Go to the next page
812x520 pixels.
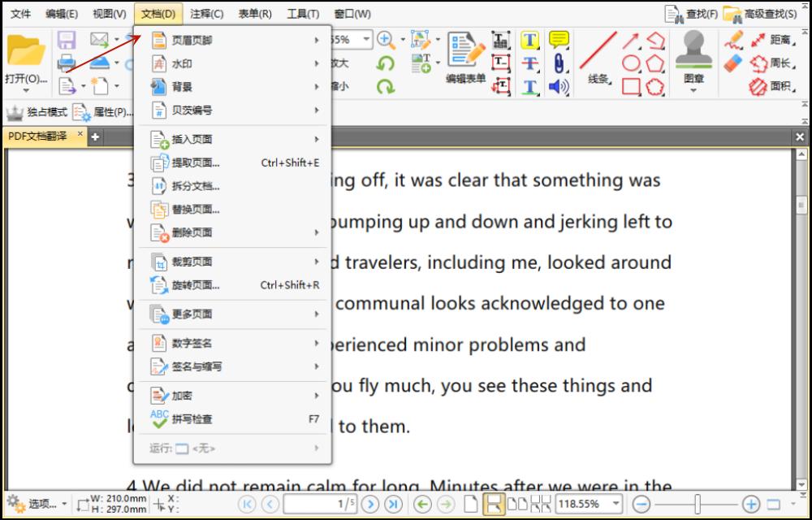pyautogui.click(x=369, y=504)
